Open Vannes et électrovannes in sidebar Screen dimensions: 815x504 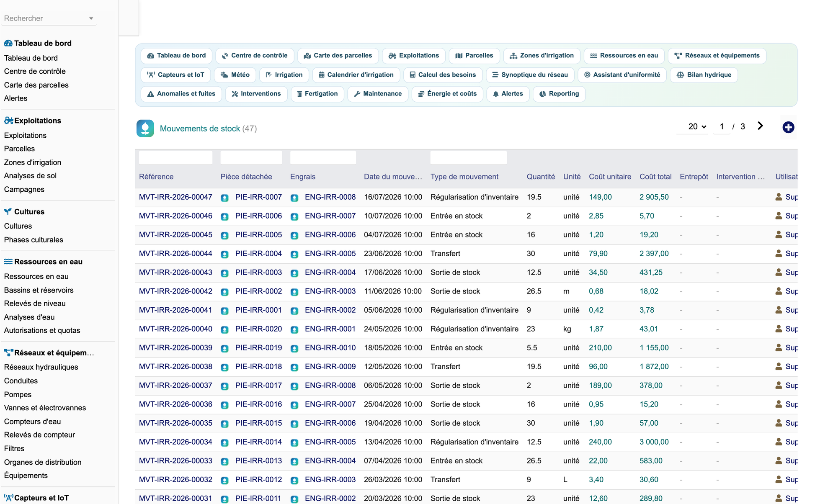point(45,408)
